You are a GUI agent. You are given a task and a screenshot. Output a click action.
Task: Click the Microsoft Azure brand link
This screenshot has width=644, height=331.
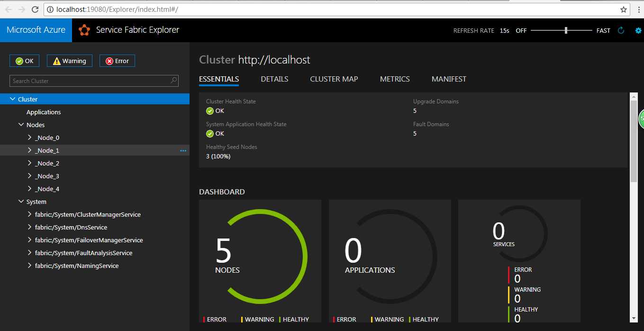(x=36, y=30)
